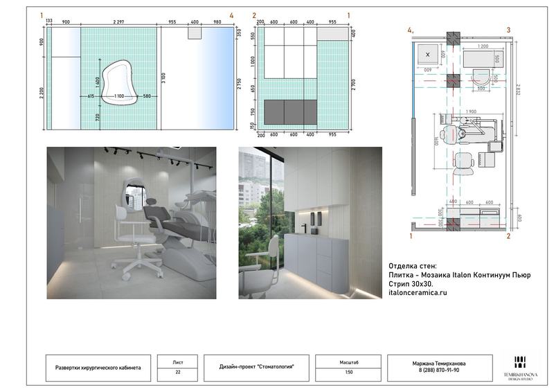Click the '2 700' height dimension on cabinet elevation
Viewport: 554px width, 392px height.
354,84
